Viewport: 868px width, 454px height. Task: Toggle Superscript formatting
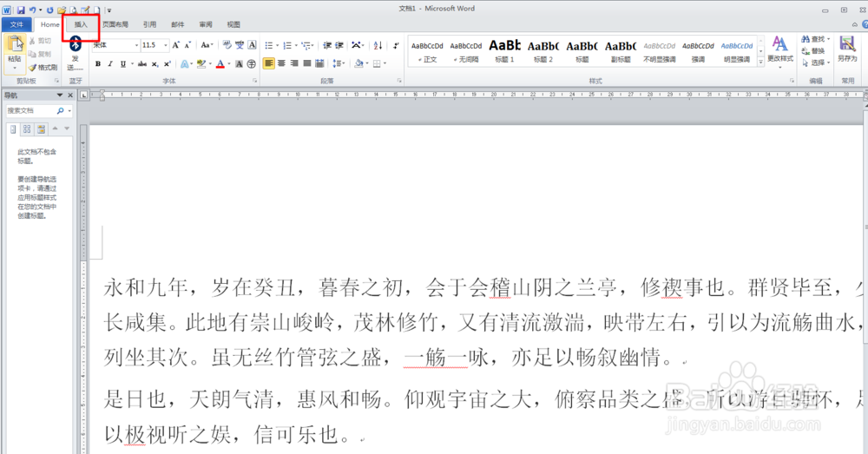pyautogui.click(x=168, y=63)
